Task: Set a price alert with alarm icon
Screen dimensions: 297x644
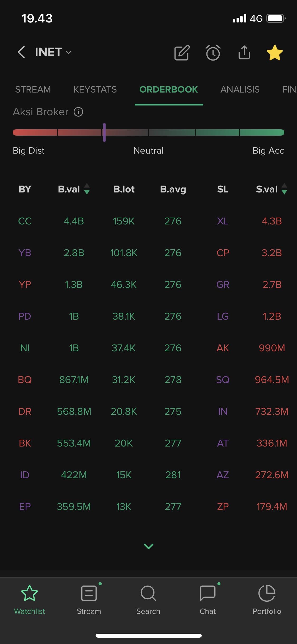Action: point(213,53)
